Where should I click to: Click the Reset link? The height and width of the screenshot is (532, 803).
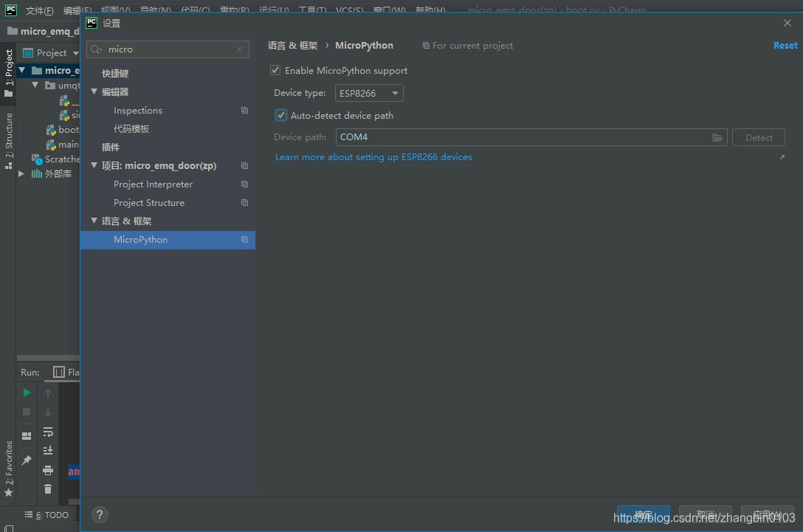tap(785, 46)
